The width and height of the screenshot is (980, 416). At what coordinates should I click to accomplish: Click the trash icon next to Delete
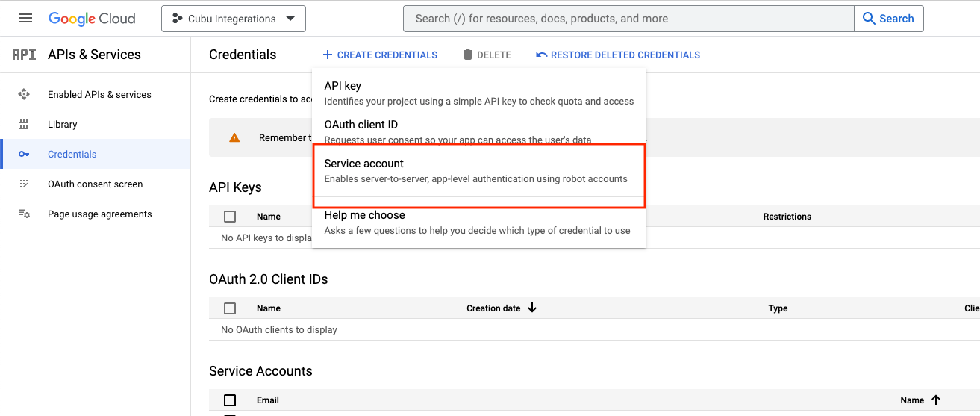click(x=468, y=55)
